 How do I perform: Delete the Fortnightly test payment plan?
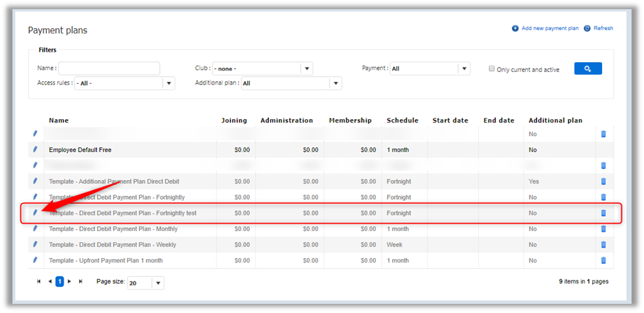point(603,213)
